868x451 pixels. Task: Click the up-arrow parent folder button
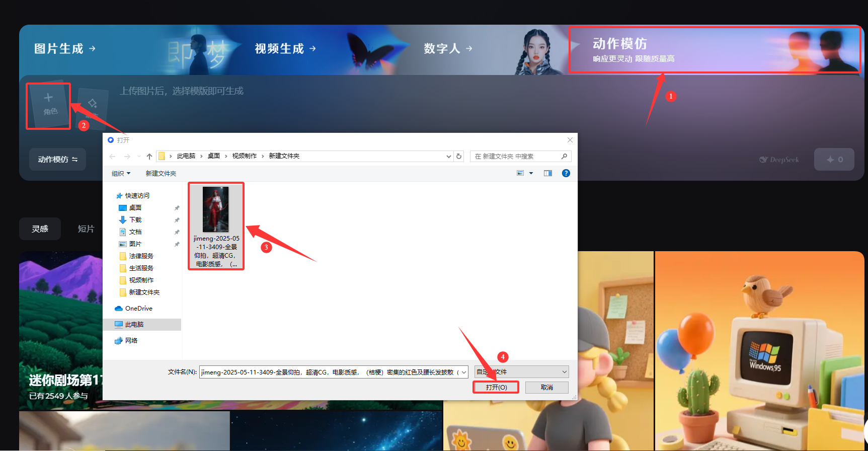[149, 157]
